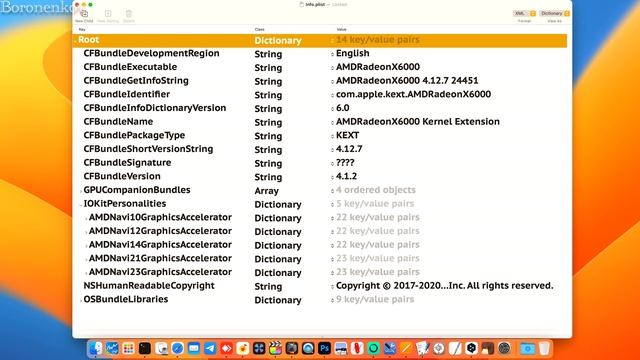Open Launchpad from the Dock

(x=128, y=348)
